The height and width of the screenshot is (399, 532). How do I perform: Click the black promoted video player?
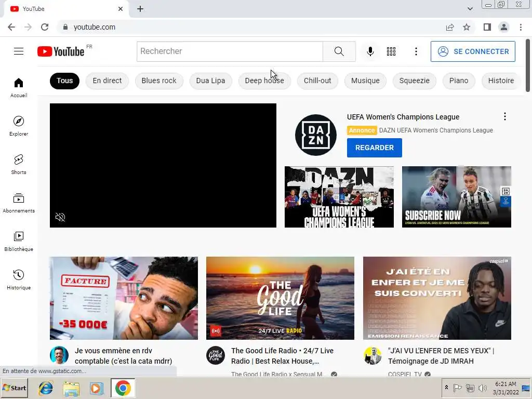coord(163,165)
